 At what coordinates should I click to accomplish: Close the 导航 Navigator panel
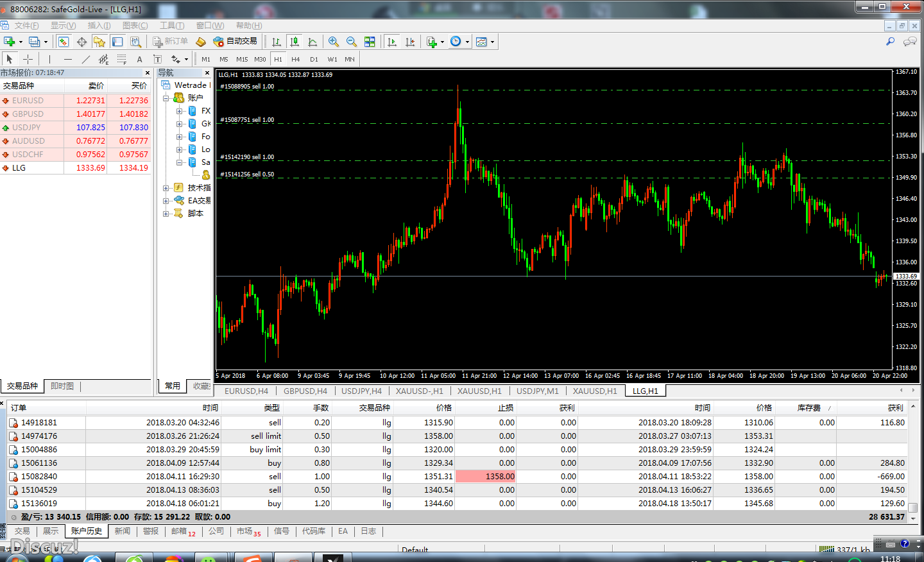208,73
